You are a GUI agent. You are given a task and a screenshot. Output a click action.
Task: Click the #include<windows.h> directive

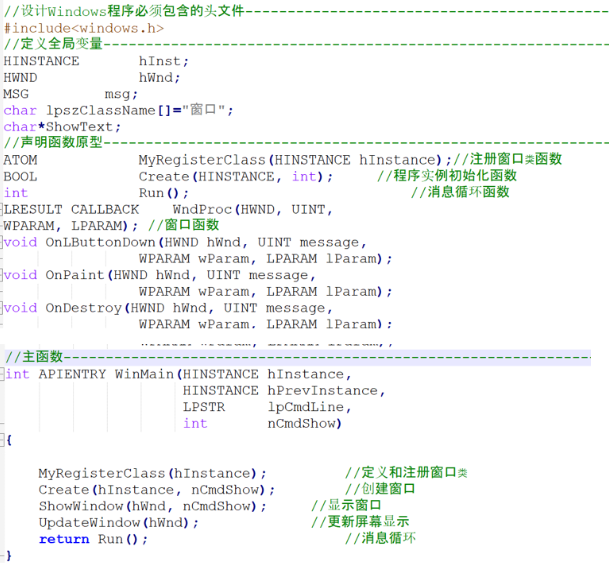(x=84, y=28)
